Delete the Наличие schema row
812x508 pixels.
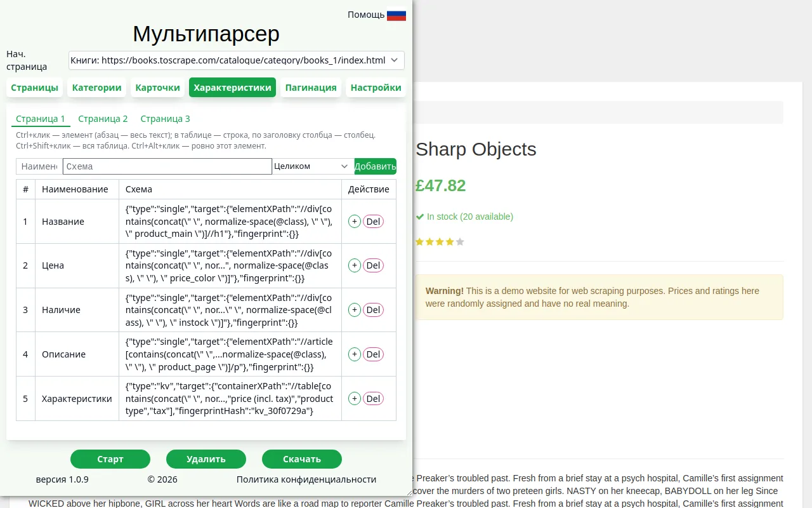click(x=373, y=310)
